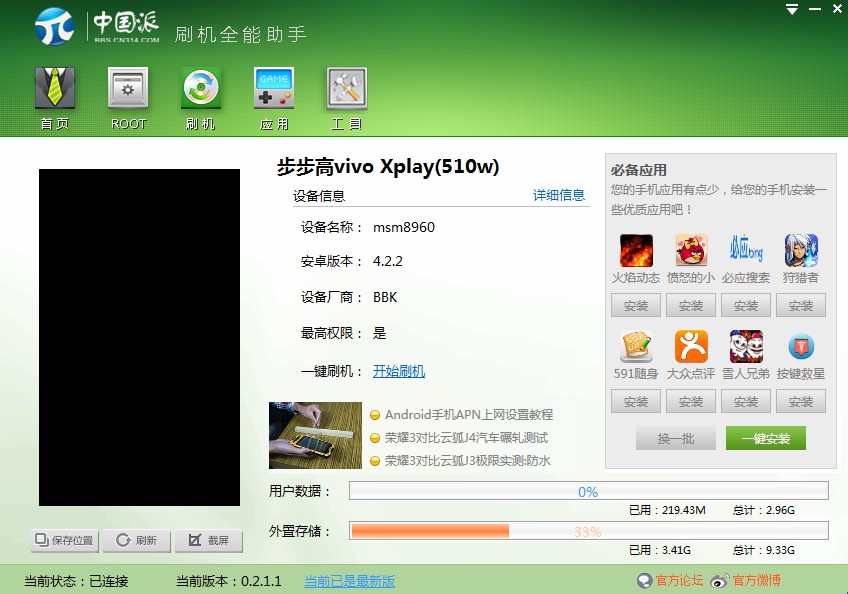
Task: Install the 591随身 app
Action: (636, 401)
